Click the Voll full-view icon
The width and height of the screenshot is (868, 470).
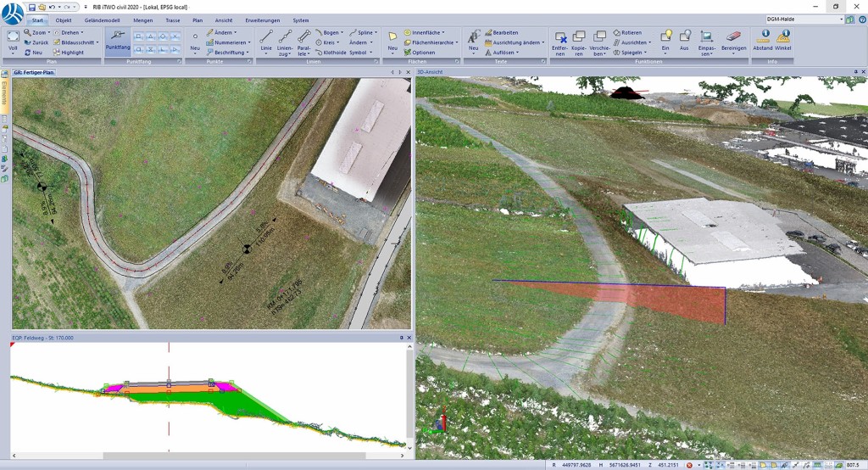click(x=13, y=40)
